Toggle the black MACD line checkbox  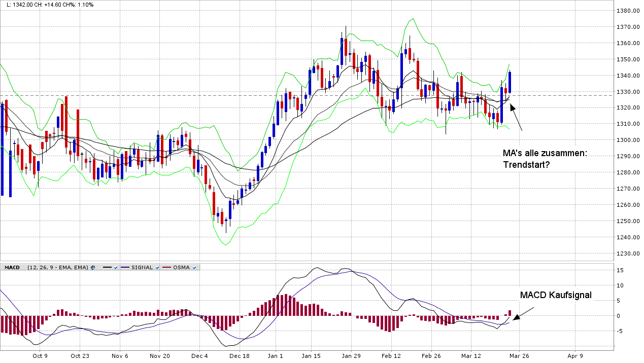click(x=116, y=267)
